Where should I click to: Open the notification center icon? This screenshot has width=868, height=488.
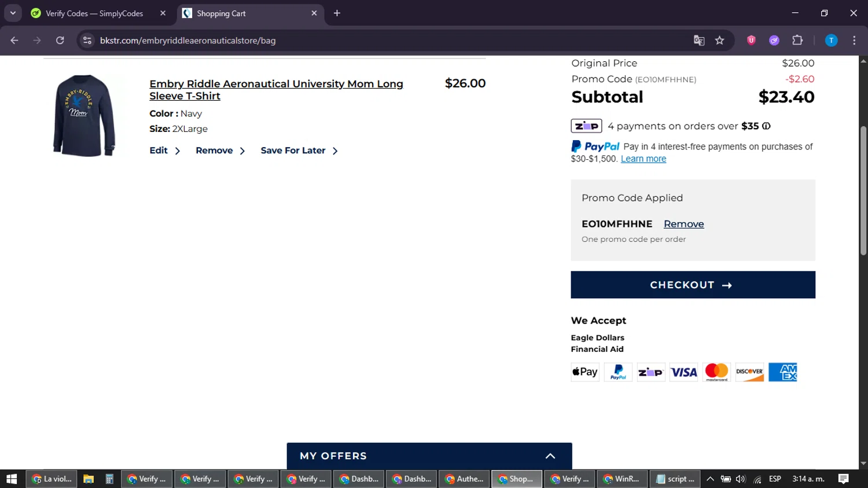click(844, 479)
